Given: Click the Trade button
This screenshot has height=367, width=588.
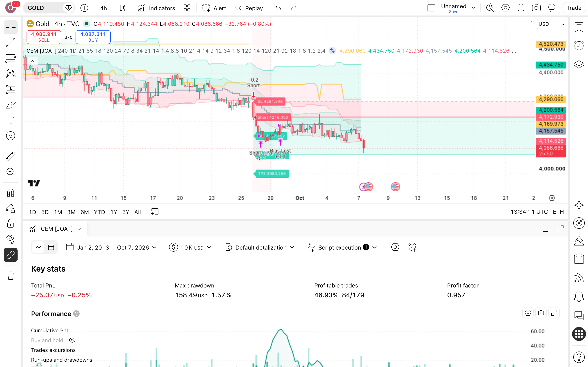Looking at the screenshot, I should pos(574,8).
